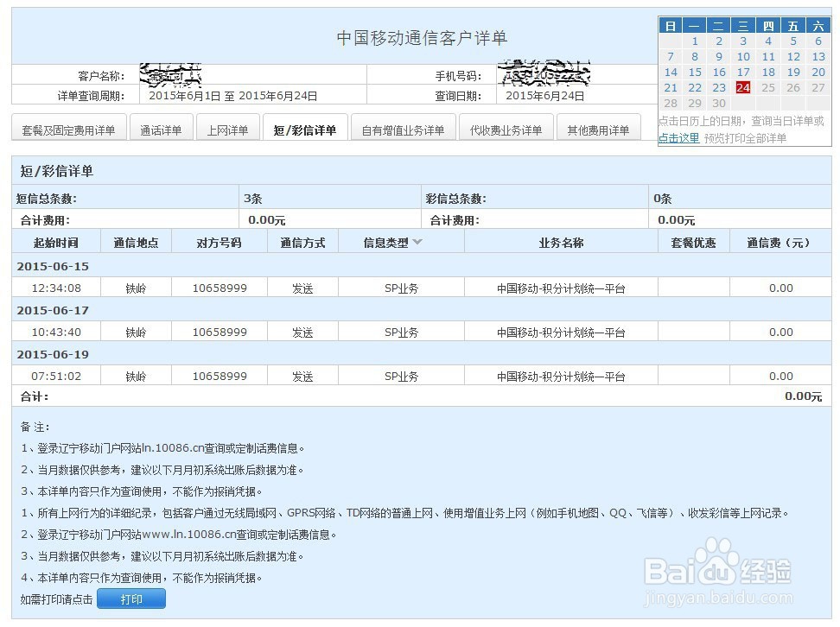
Task: Open the 上网详单 tab
Action: tap(227, 128)
